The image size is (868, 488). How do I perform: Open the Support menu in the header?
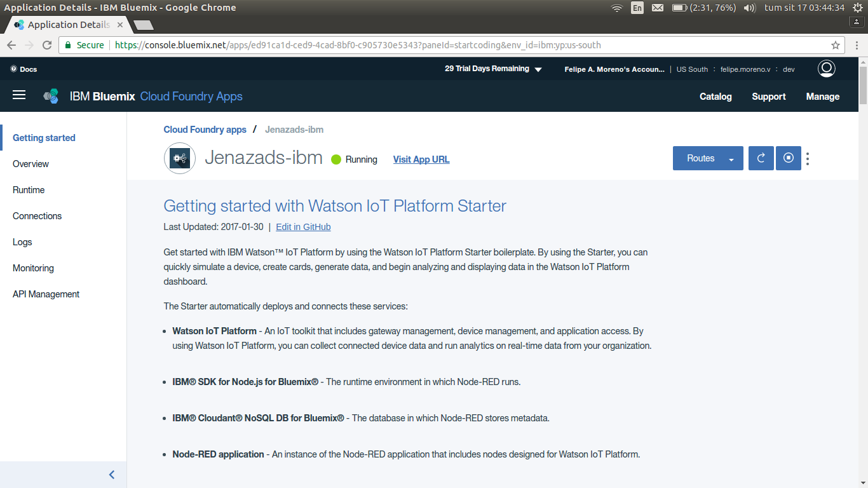pyautogui.click(x=769, y=97)
